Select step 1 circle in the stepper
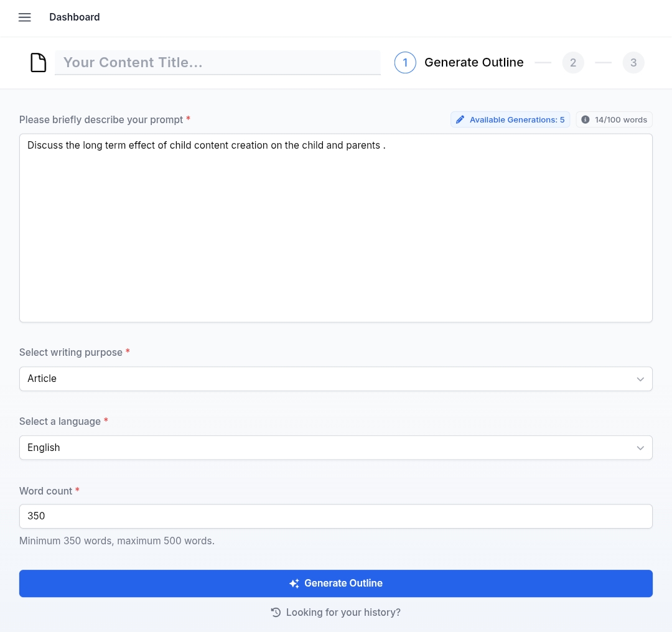Screen dimensions: 672x632 (405, 63)
